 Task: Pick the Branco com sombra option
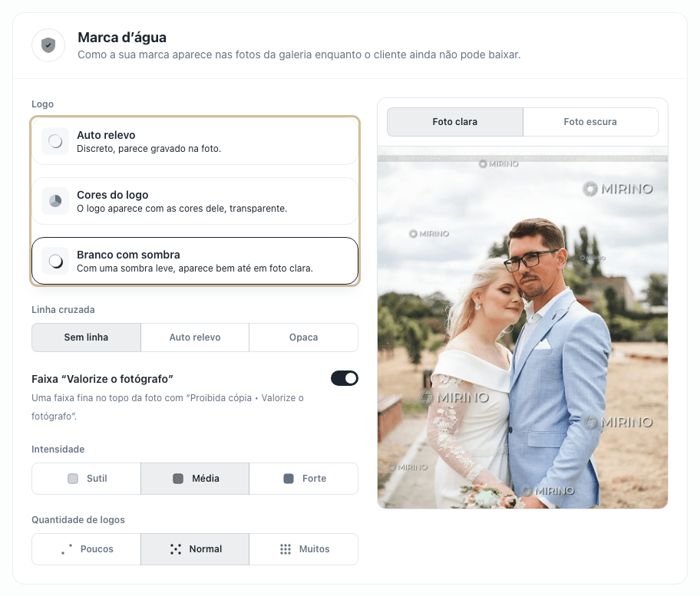pyautogui.click(x=195, y=261)
